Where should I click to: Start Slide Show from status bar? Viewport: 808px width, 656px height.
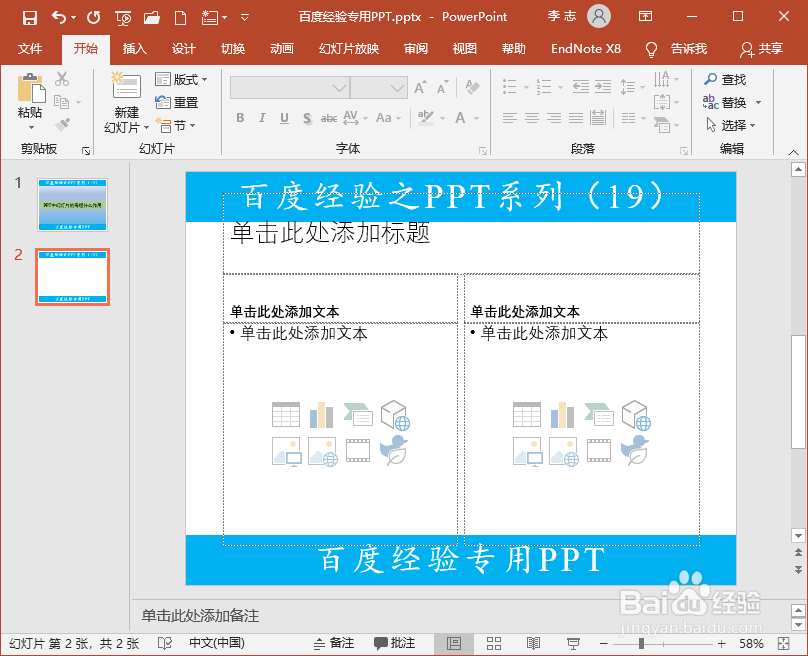pos(573,643)
